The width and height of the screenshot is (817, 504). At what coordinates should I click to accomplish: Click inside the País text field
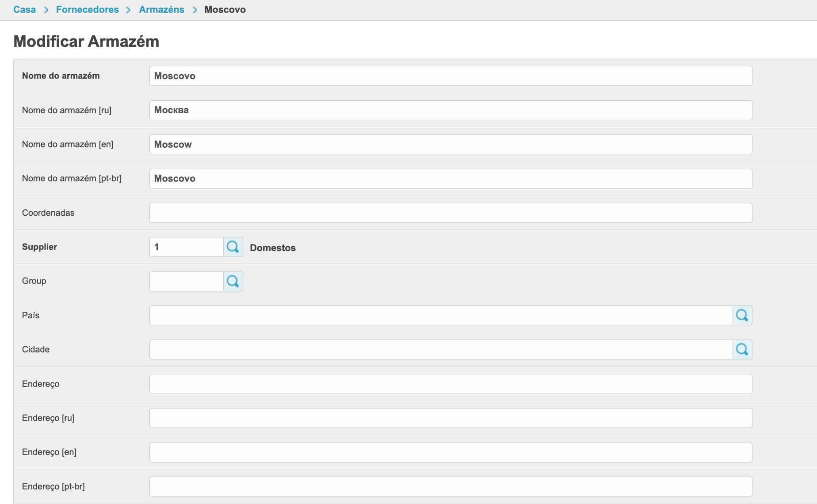click(440, 315)
